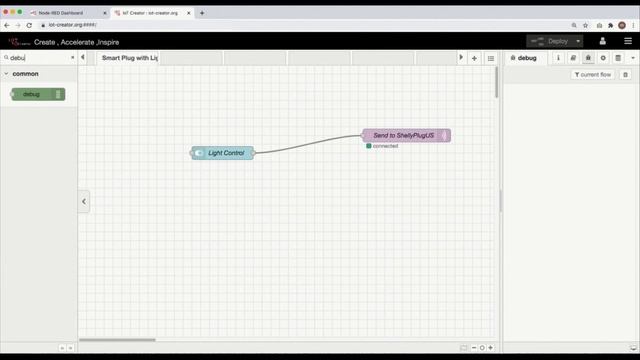Open debug window in separate window icon
Screen dimensions: 640x360
point(633,348)
